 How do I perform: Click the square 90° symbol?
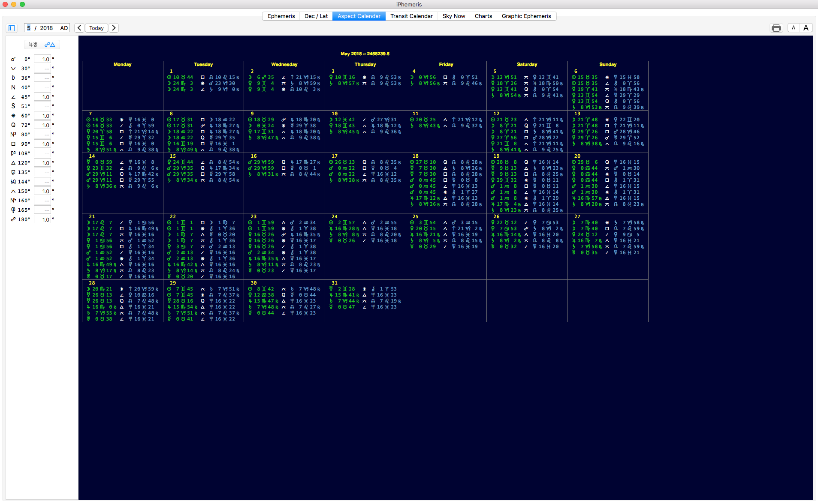[13, 144]
